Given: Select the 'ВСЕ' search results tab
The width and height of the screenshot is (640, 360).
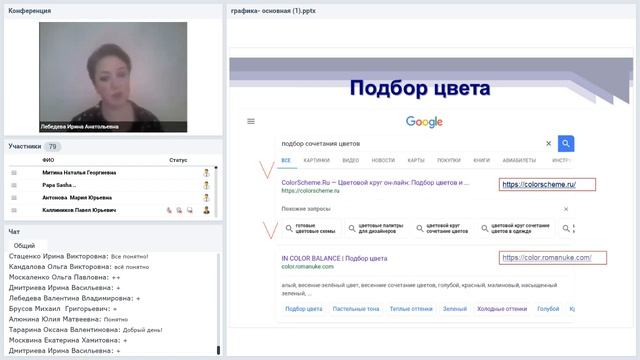Looking at the screenshot, I should coord(286,160).
